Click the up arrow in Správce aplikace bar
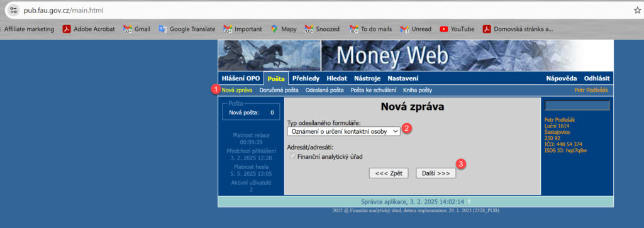The height and width of the screenshot is (228, 644). pyautogui.click(x=469, y=202)
